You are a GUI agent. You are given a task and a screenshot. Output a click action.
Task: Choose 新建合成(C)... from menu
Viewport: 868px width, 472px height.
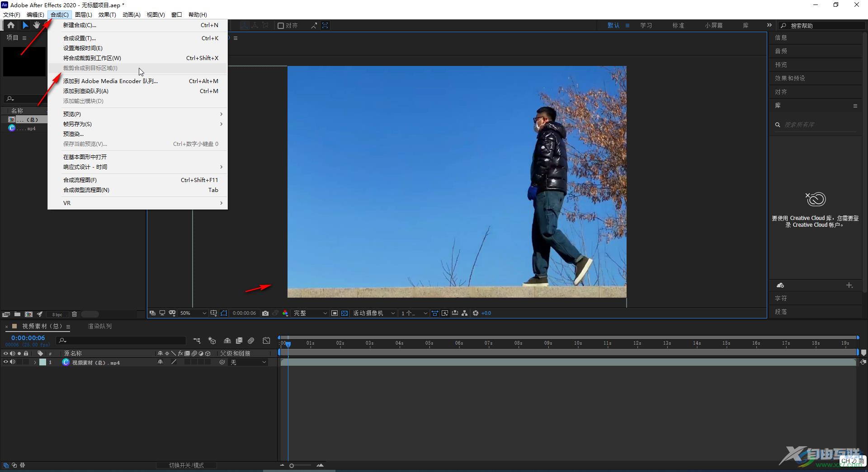pyautogui.click(x=137, y=25)
